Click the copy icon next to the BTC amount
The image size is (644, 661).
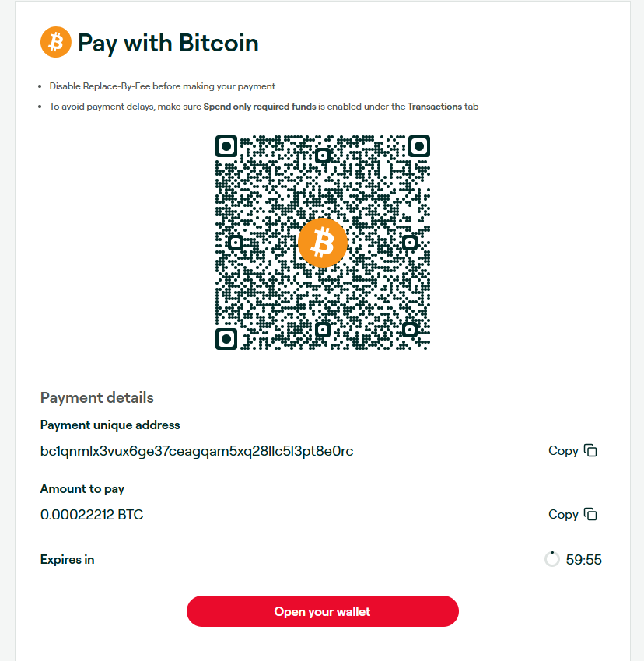[590, 514]
